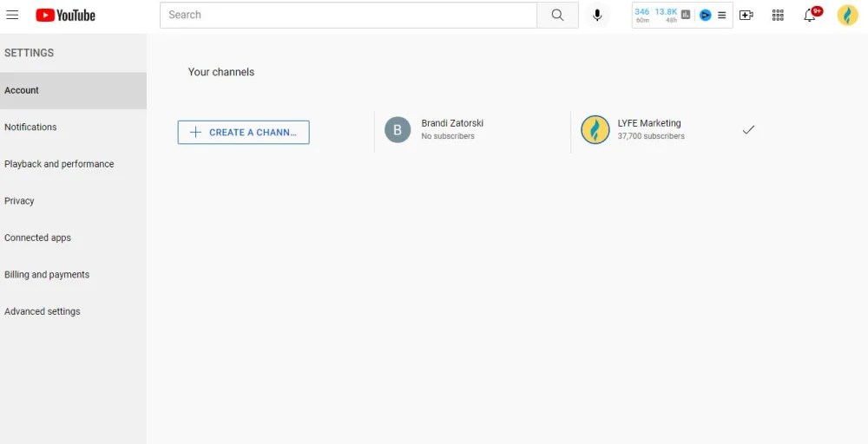Click the Brandi Zatorski B avatar
Image resolution: width=868 pixels, height=444 pixels.
[x=398, y=130]
